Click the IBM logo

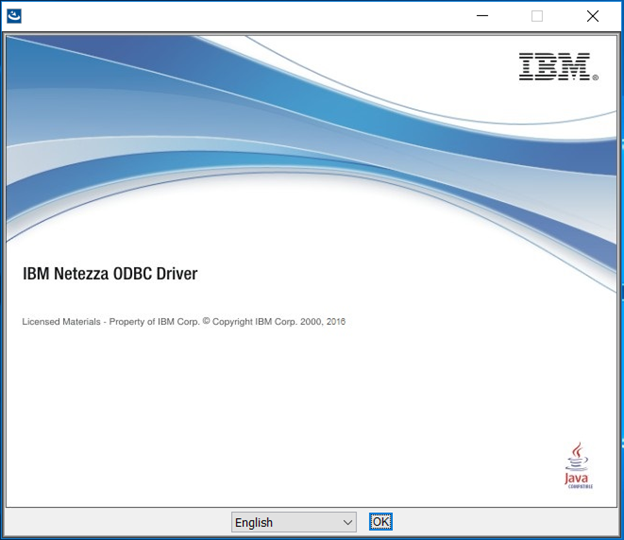[x=555, y=67]
